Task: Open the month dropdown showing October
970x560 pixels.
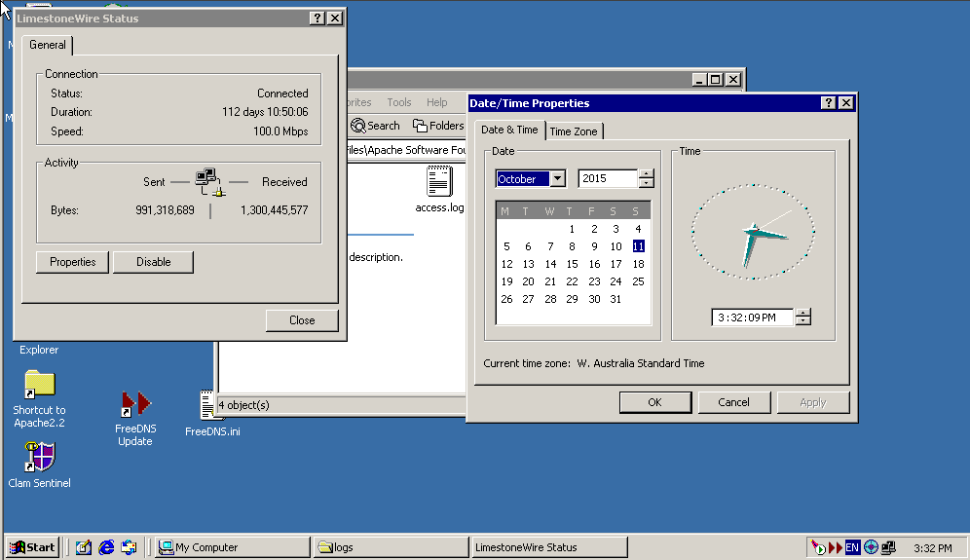Action: coord(557,179)
